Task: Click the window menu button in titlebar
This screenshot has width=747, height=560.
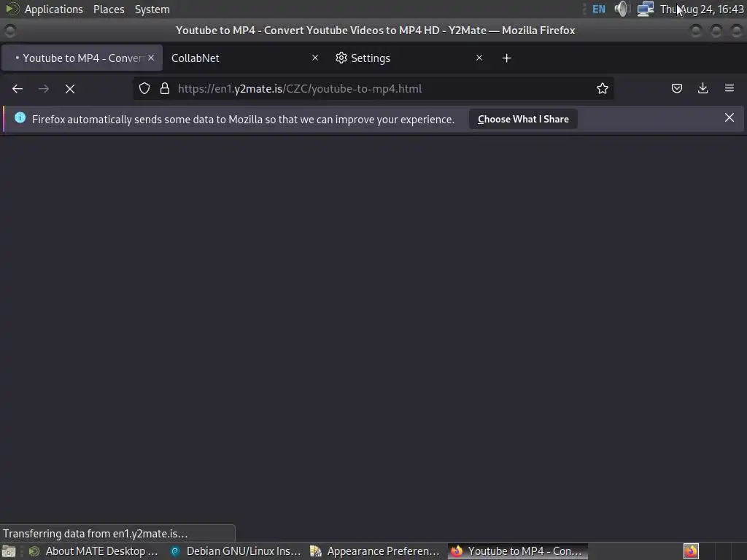Action: (10, 31)
